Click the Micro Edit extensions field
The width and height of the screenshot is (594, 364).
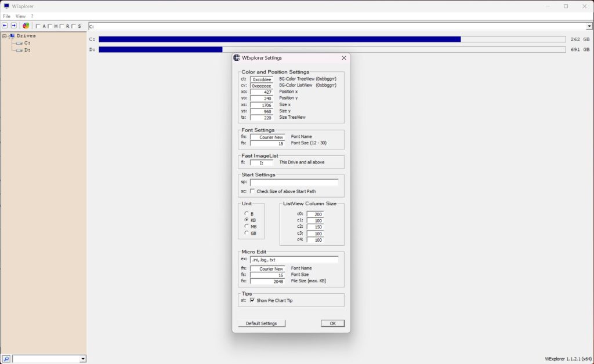(294, 260)
